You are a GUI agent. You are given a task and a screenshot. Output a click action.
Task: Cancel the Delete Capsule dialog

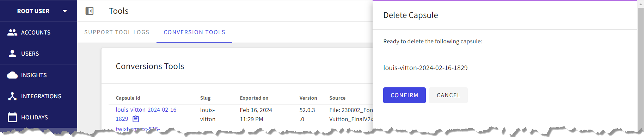click(x=448, y=95)
